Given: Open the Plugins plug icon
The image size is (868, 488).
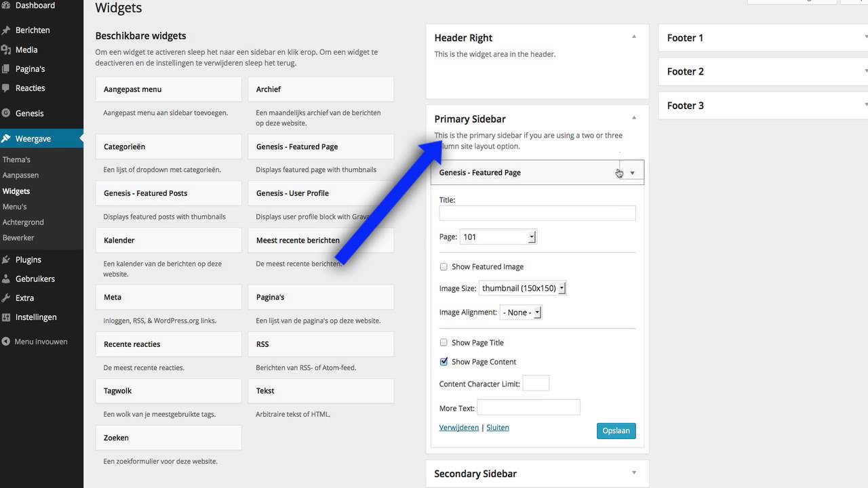Looking at the screenshot, I should [6, 260].
